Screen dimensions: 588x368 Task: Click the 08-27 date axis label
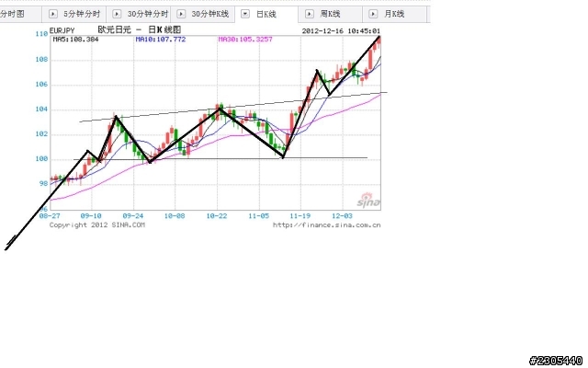point(50,216)
